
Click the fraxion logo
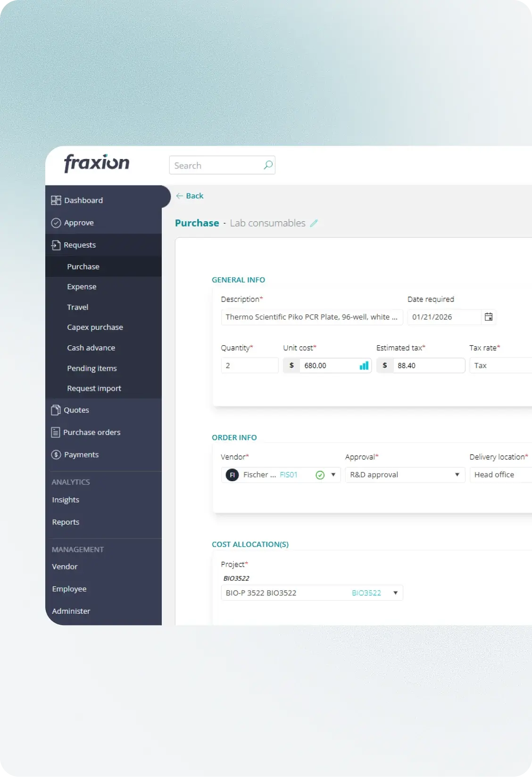tap(97, 163)
